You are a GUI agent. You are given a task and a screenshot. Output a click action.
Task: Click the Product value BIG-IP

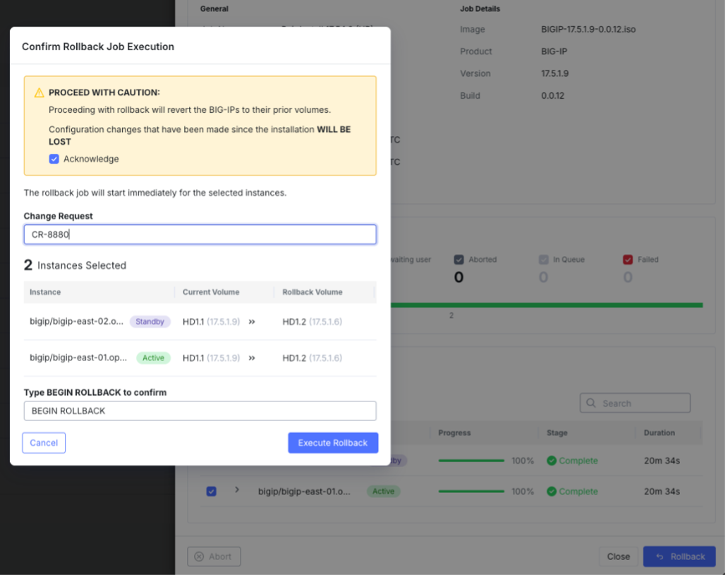pyautogui.click(x=555, y=51)
